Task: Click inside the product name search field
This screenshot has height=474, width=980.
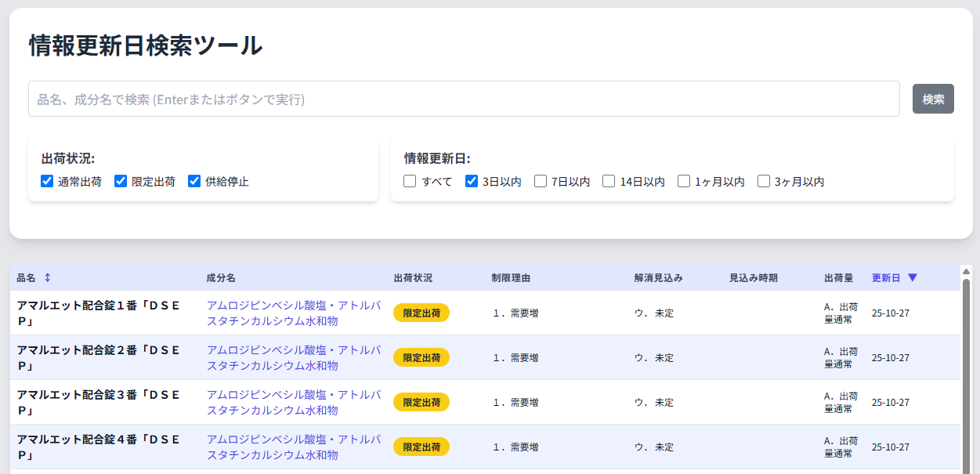Action: click(464, 98)
